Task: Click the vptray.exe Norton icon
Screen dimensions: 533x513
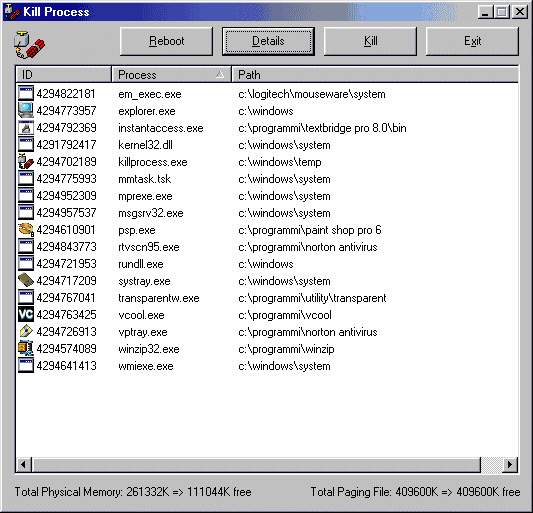Action: click(26, 332)
